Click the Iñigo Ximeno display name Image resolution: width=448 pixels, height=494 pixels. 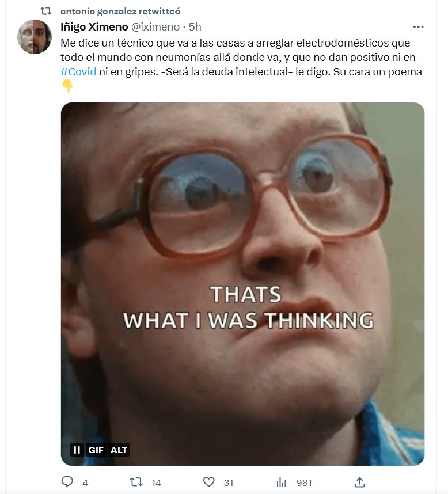(94, 27)
